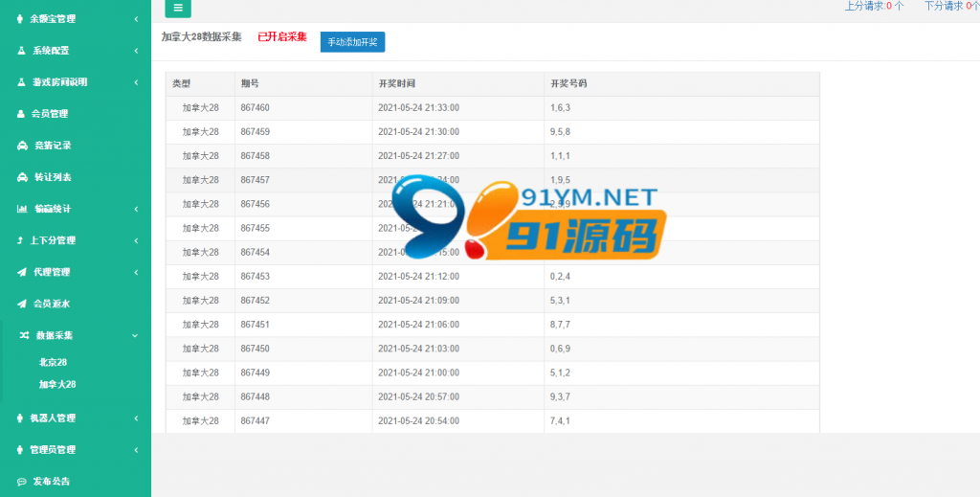The image size is (980, 497).
Task: Click draw time 2021-05-24 21:06:00
Action: [x=419, y=325]
